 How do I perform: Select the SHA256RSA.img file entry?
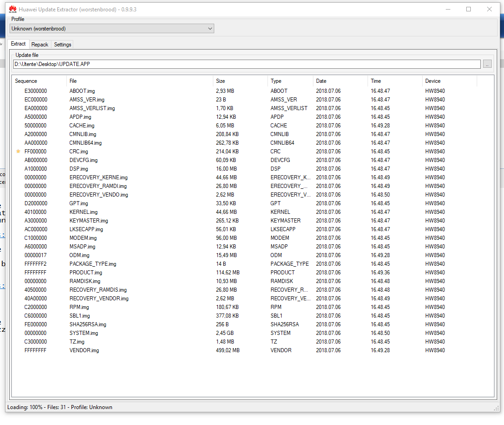pyautogui.click(x=88, y=325)
